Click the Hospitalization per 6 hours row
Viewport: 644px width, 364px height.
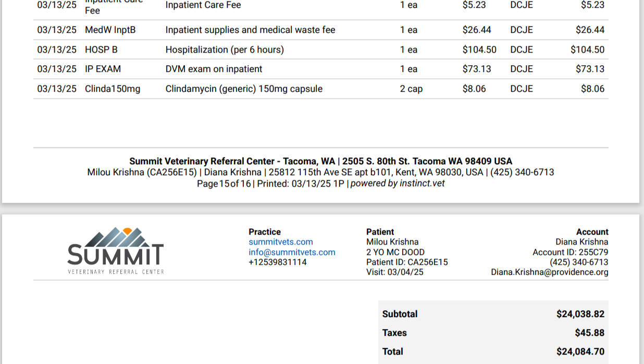click(x=321, y=50)
